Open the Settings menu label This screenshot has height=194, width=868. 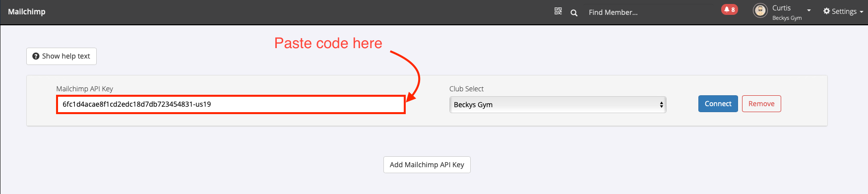click(x=844, y=11)
